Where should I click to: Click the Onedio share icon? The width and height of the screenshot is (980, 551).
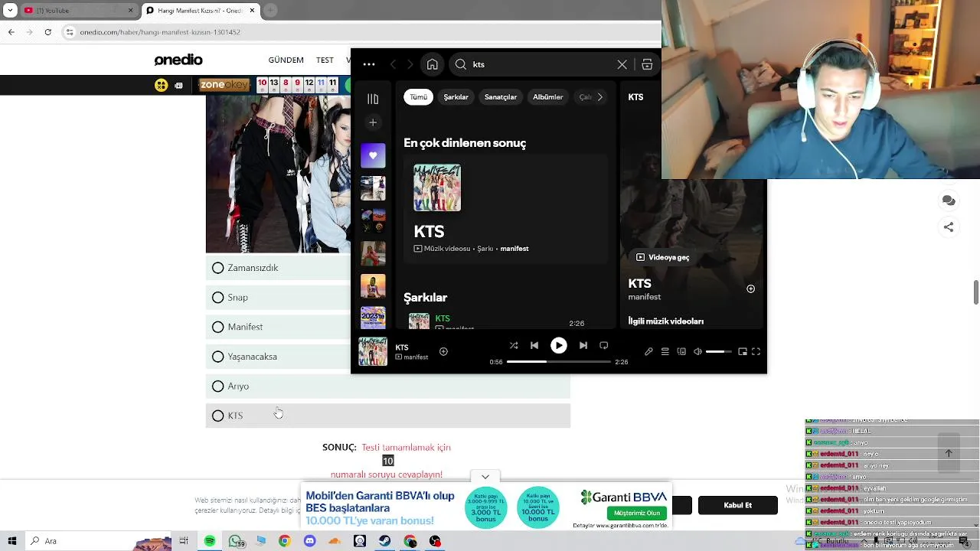point(949,227)
